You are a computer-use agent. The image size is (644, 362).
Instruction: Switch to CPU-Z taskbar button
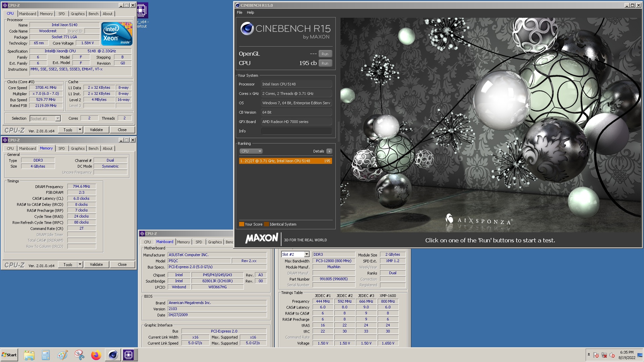point(128,355)
